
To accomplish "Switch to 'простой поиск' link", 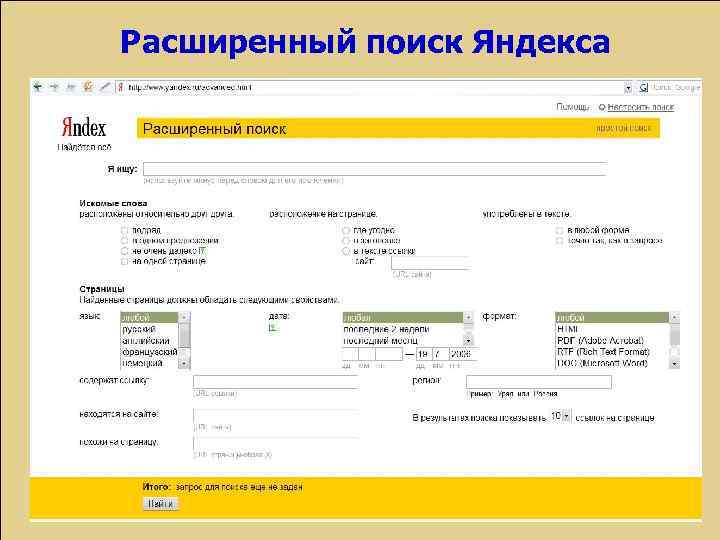I will click(x=624, y=128).
